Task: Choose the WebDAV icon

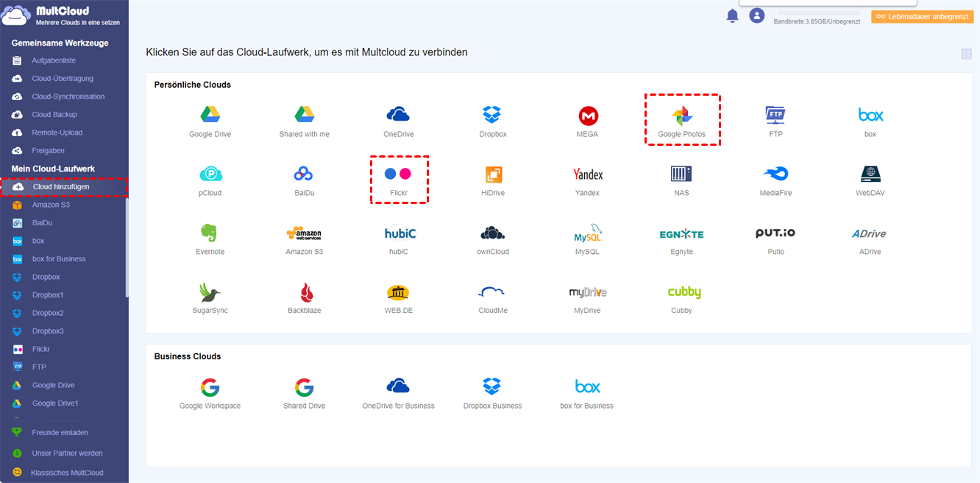Action: click(870, 174)
